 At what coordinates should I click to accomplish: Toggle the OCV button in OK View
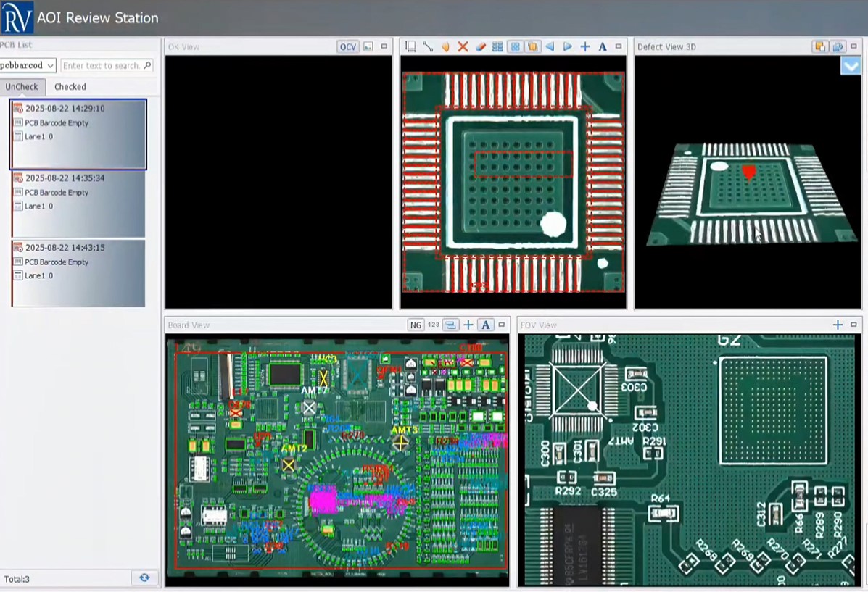(348, 47)
